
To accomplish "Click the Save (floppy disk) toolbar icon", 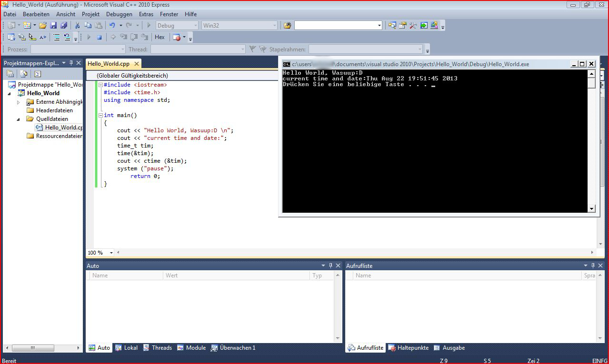I will [53, 25].
